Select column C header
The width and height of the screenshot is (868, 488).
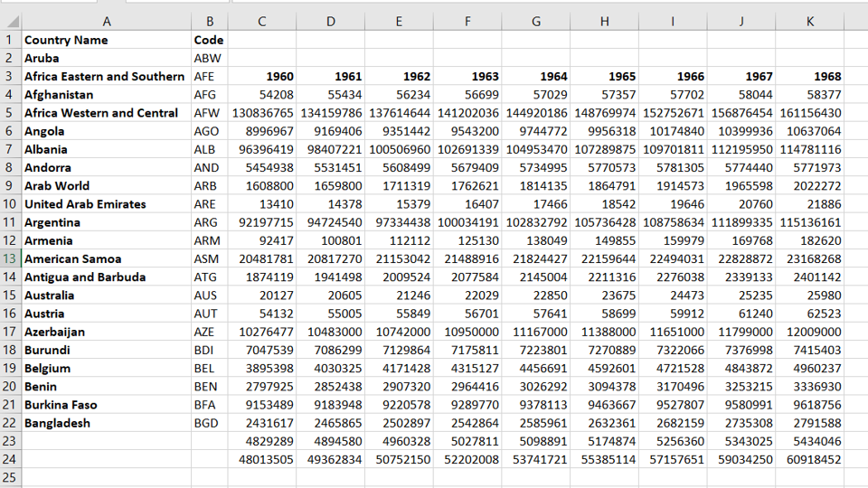[262, 22]
